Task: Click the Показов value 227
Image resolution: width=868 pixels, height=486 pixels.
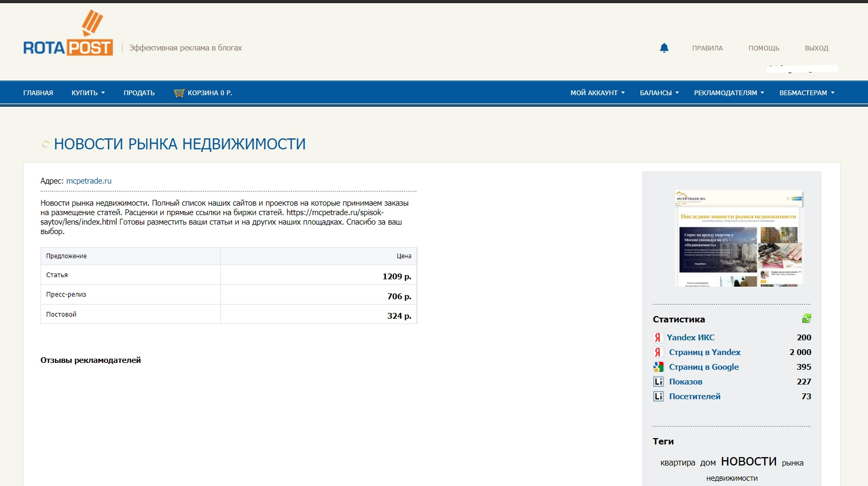Action: tap(804, 382)
